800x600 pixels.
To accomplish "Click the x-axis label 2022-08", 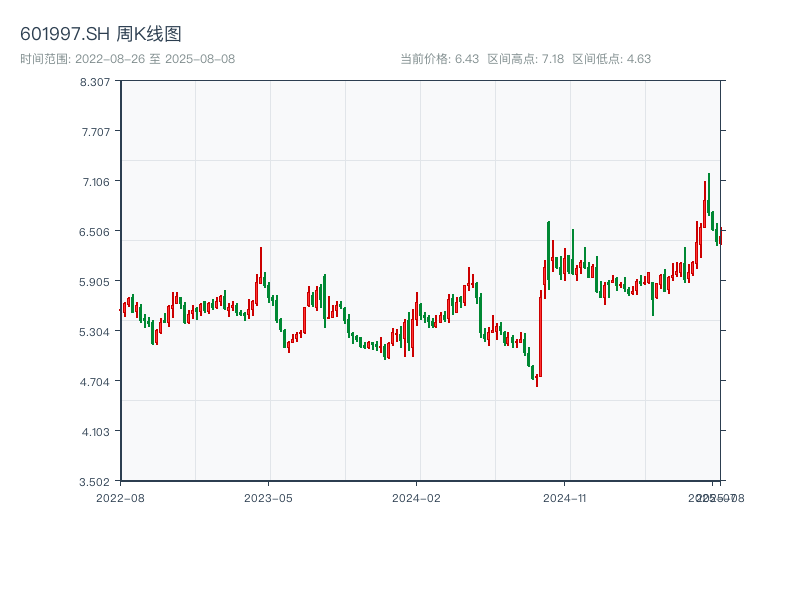I will click(120, 498).
